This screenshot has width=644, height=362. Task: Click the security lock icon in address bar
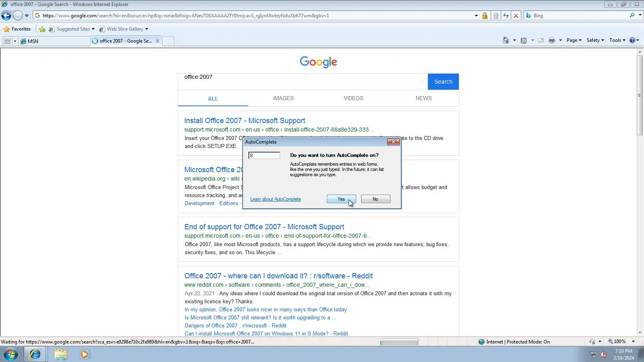pyautogui.click(x=485, y=16)
